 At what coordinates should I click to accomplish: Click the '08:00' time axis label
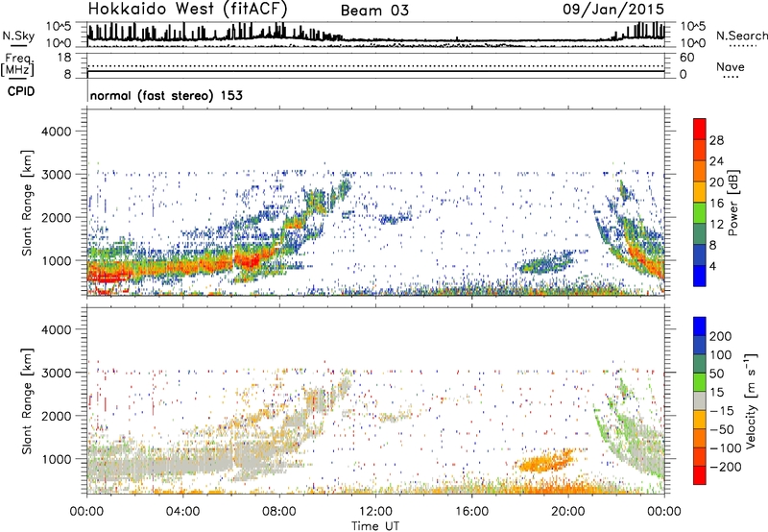[x=279, y=512]
